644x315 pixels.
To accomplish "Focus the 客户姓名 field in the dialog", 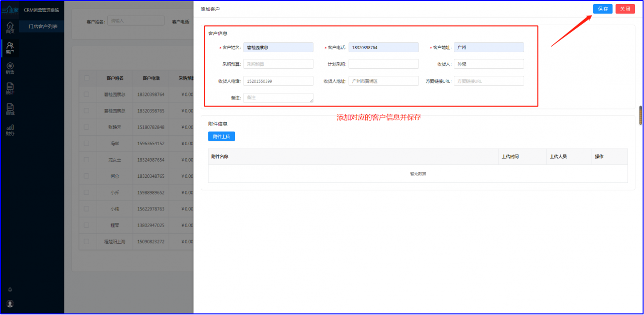I will 278,47.
